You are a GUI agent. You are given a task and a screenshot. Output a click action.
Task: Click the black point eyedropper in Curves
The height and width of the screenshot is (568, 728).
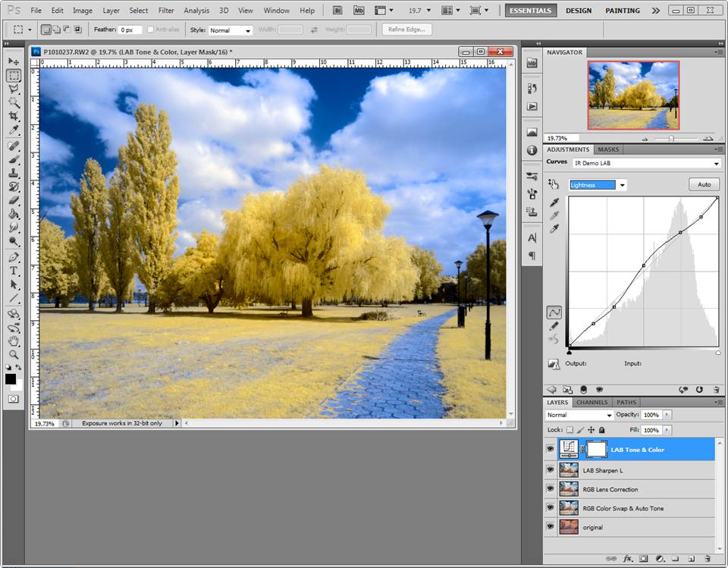pos(554,202)
